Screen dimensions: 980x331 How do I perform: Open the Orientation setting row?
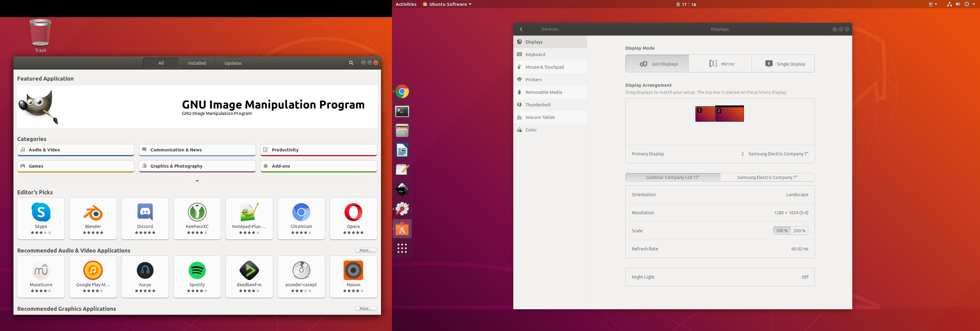coord(719,195)
